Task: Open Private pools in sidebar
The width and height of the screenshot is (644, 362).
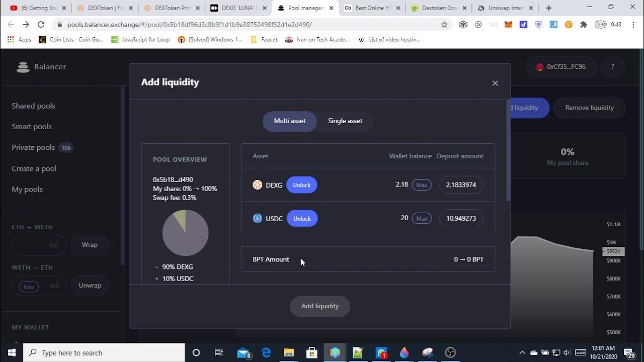Action: pyautogui.click(x=33, y=147)
